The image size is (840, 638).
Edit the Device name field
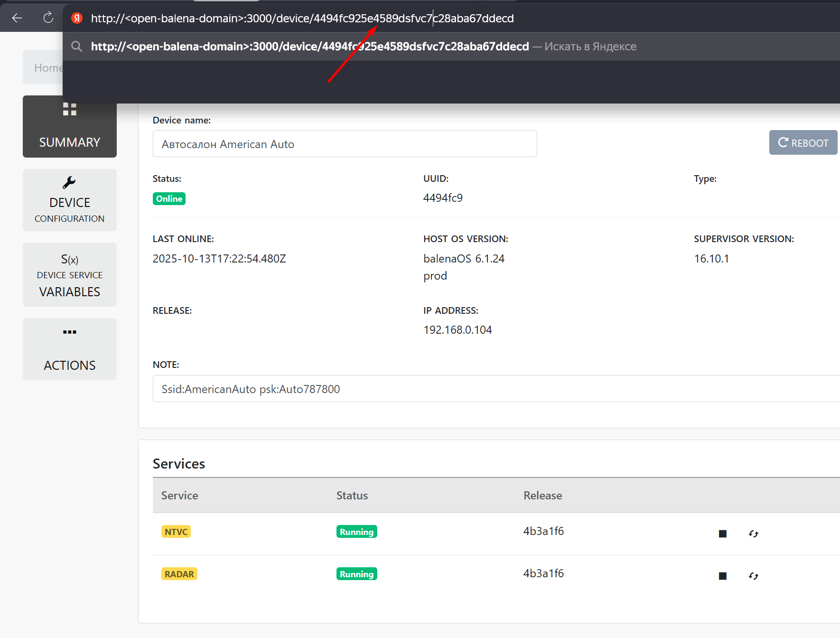(345, 144)
